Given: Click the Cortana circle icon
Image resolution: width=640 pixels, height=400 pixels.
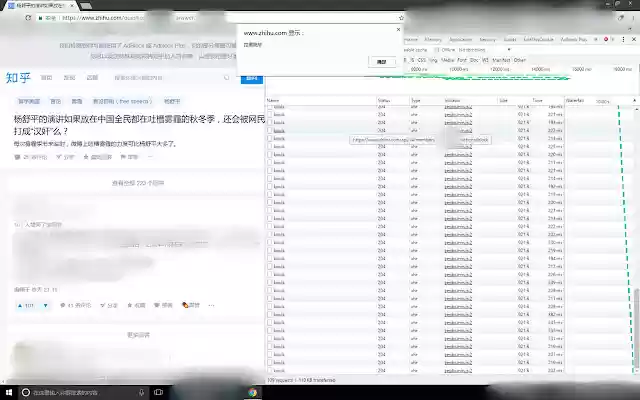Looking at the screenshot, I should click(26, 393).
